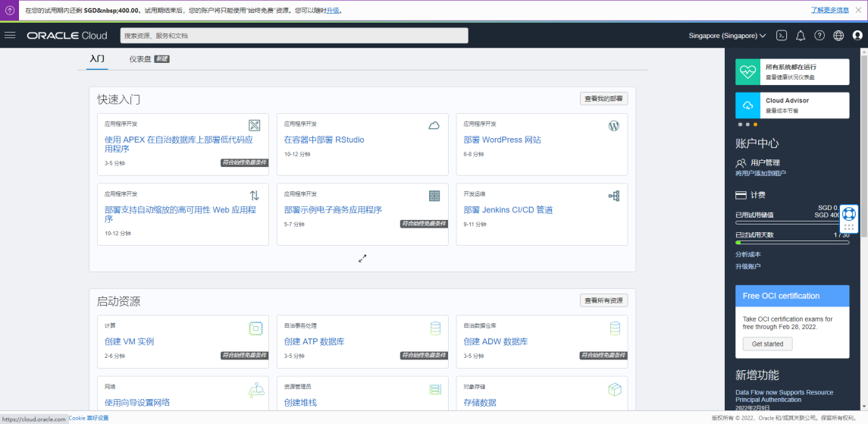The height and width of the screenshot is (424, 868).
Task: Open 部署示例电子商务应用程序 link
Action: click(334, 210)
